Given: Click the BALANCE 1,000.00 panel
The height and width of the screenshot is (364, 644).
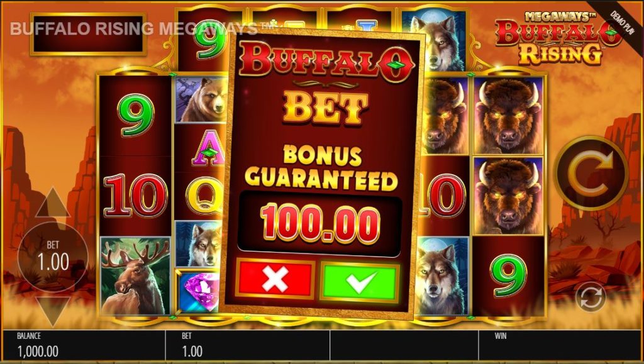Looking at the screenshot, I should coord(84,345).
